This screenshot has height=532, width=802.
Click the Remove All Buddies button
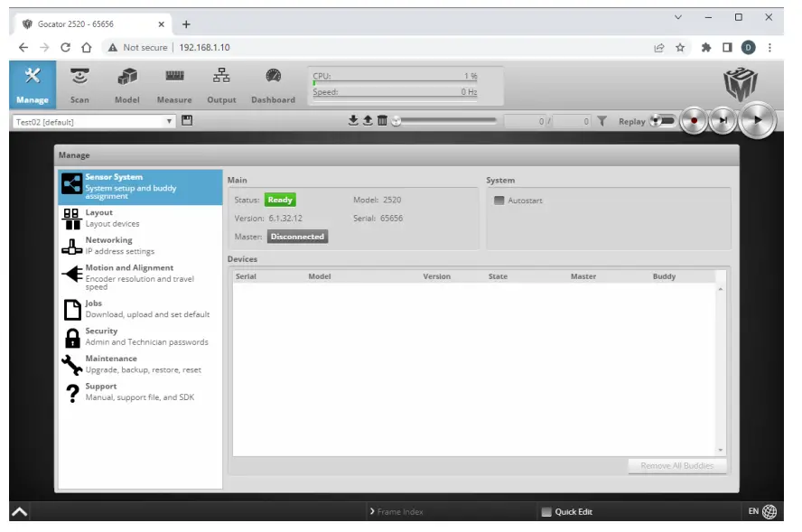(677, 465)
